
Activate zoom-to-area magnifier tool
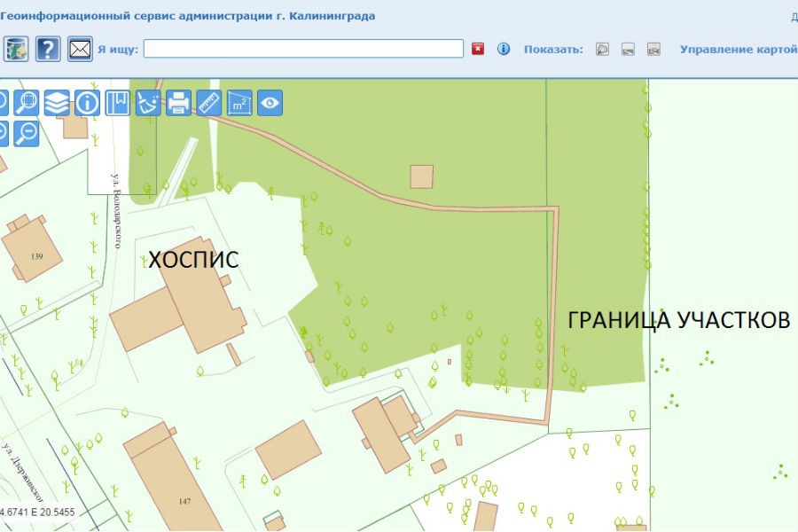27,103
